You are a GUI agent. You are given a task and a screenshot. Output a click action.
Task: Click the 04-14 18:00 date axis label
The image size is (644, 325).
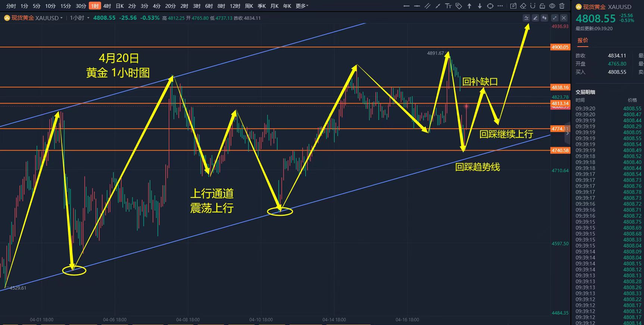[334, 320]
